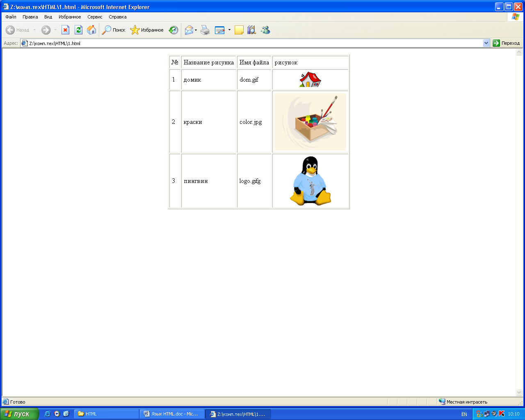
Task: Click the house image in table
Action: 310,80
